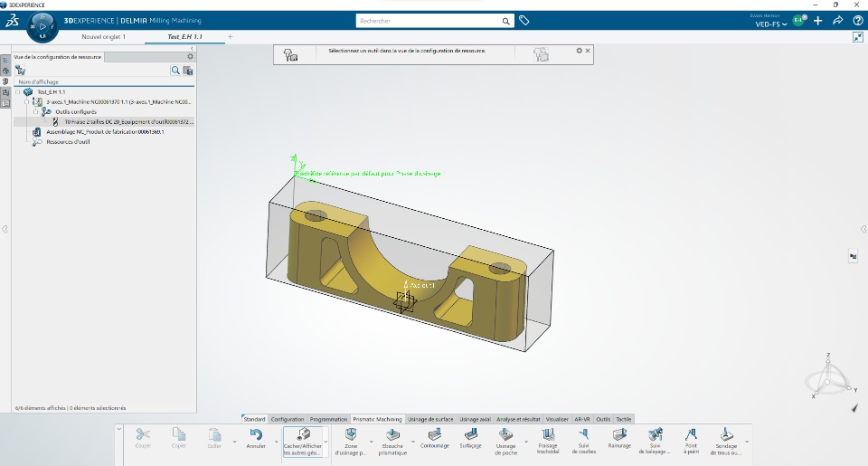Screen dimensions: 868x466
Task: Open the Nouvel onglet 1 tab
Action: (103, 36)
